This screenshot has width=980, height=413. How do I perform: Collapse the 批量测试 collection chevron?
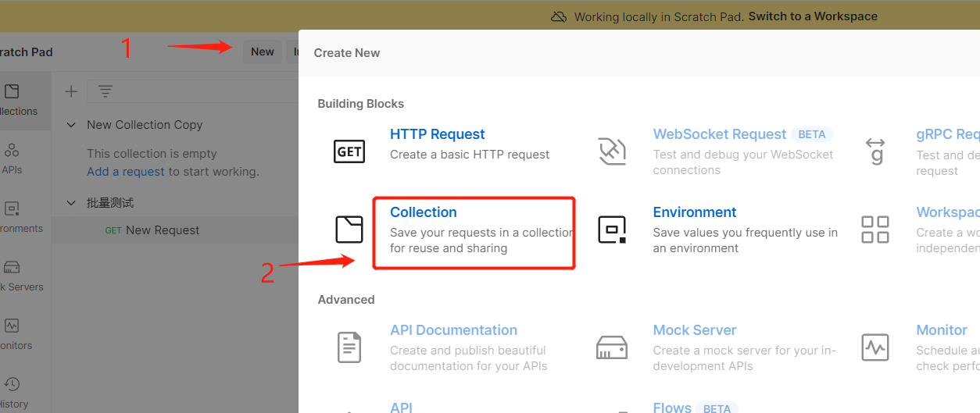tap(71, 203)
